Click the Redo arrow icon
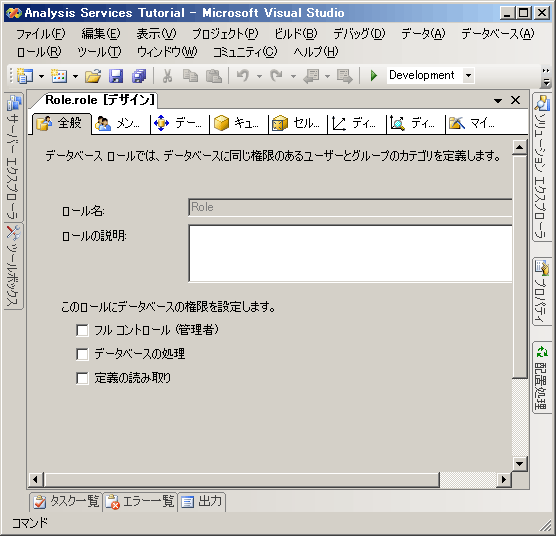Image resolution: width=556 pixels, height=536 pixels. 276,76
